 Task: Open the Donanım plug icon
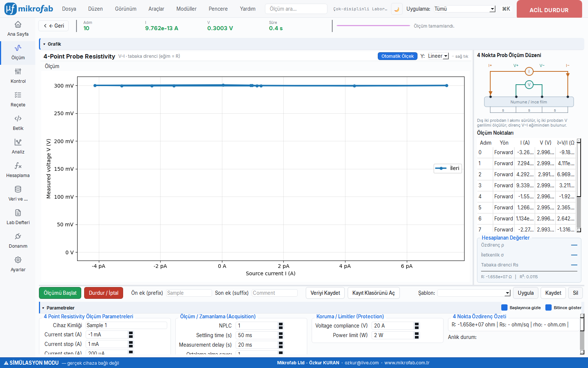18,236
